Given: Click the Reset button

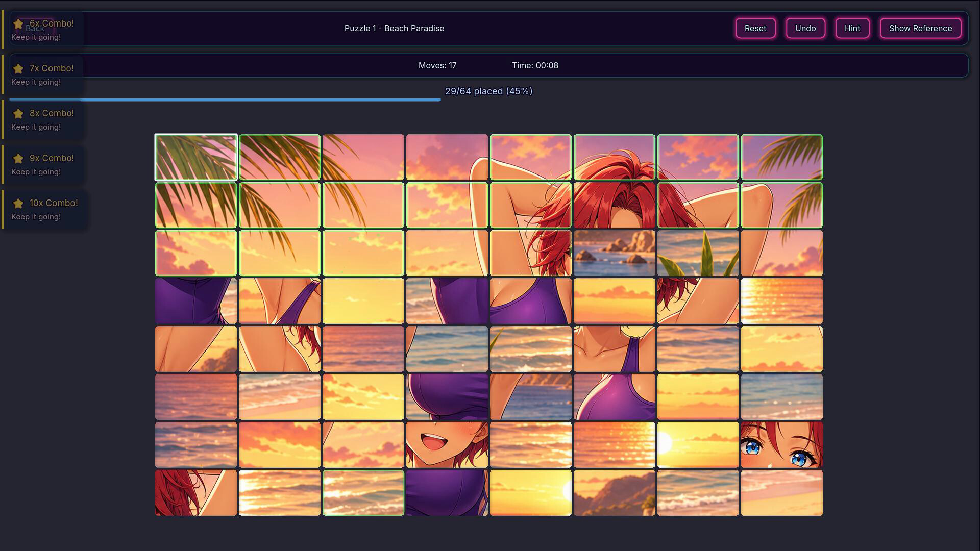Looking at the screenshot, I should click(755, 28).
